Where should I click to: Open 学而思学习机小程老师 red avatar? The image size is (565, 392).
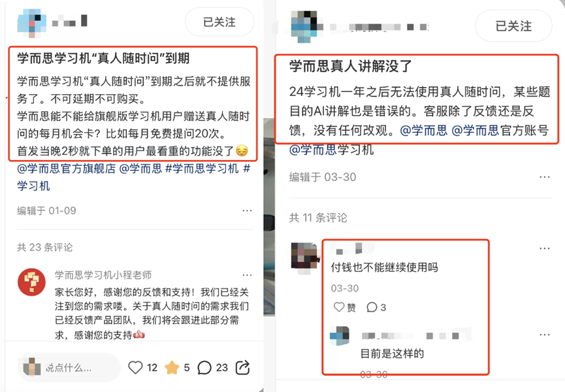pos(32,282)
